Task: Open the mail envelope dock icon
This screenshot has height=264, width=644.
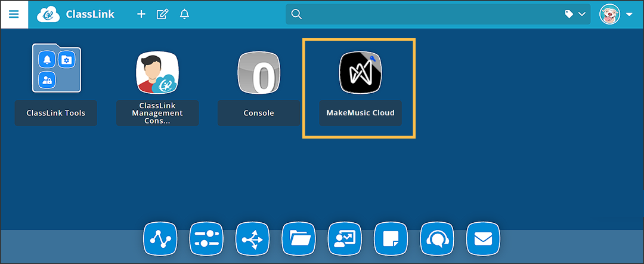Action: (x=484, y=238)
